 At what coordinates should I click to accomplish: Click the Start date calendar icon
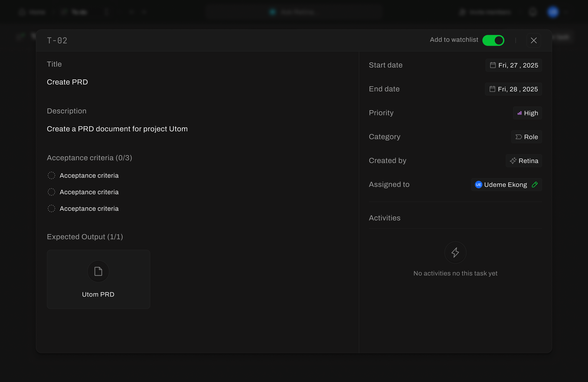tap(493, 65)
